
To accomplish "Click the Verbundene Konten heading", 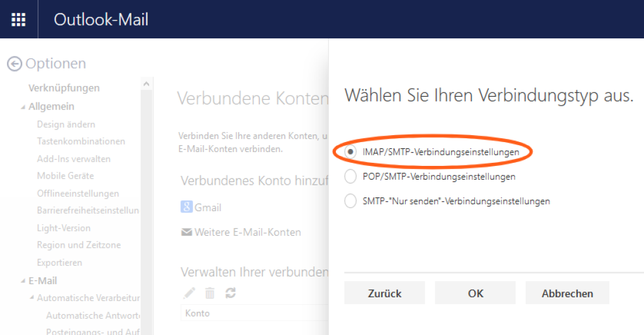I will coord(253,99).
